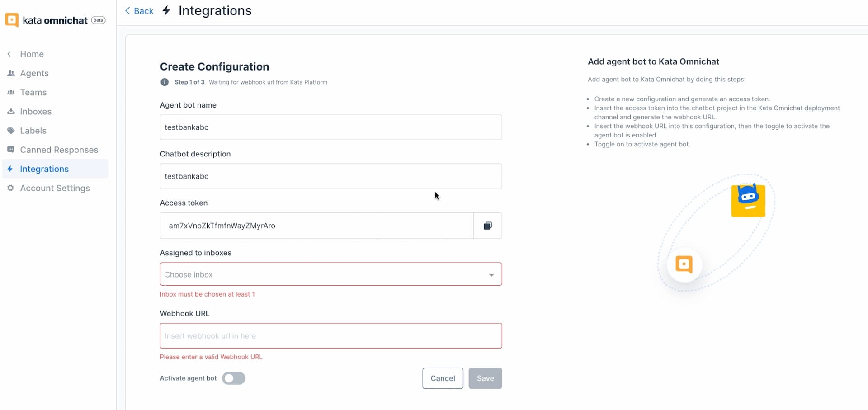The height and width of the screenshot is (410, 868).
Task: Toggle the Activate agent bot switch
Action: coord(234,378)
